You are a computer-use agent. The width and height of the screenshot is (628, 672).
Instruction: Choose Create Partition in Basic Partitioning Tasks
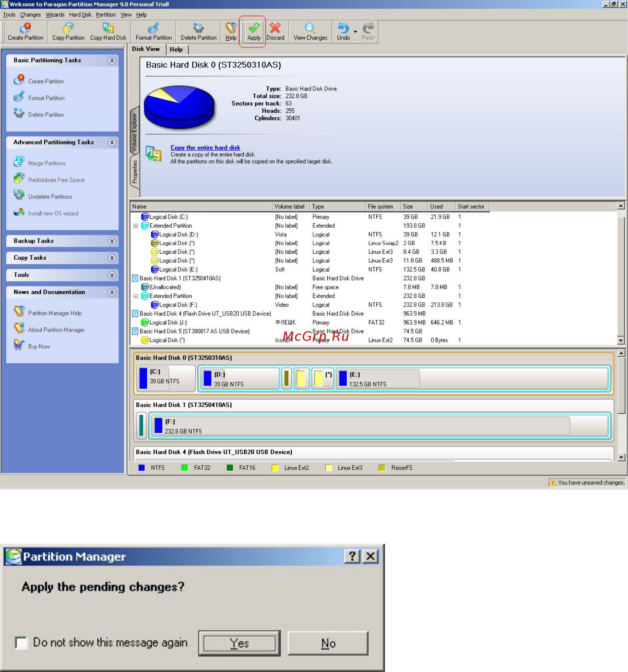tap(39, 81)
